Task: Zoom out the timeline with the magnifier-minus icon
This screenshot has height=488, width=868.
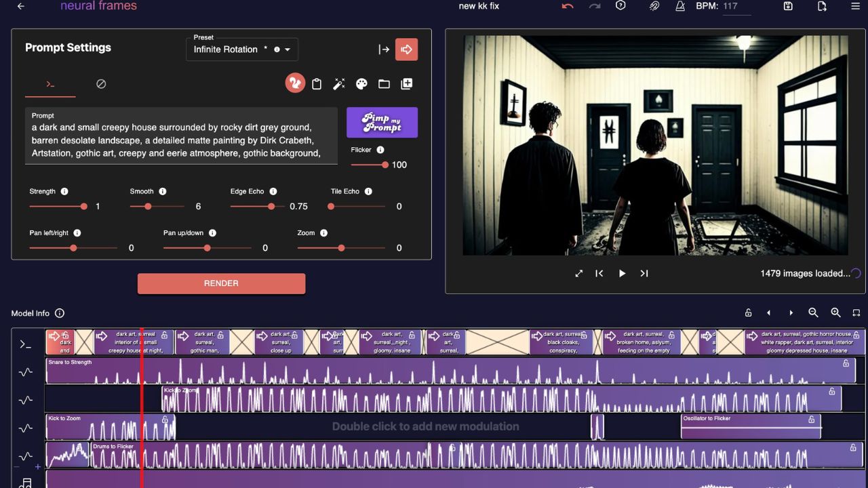Action: [x=813, y=312]
